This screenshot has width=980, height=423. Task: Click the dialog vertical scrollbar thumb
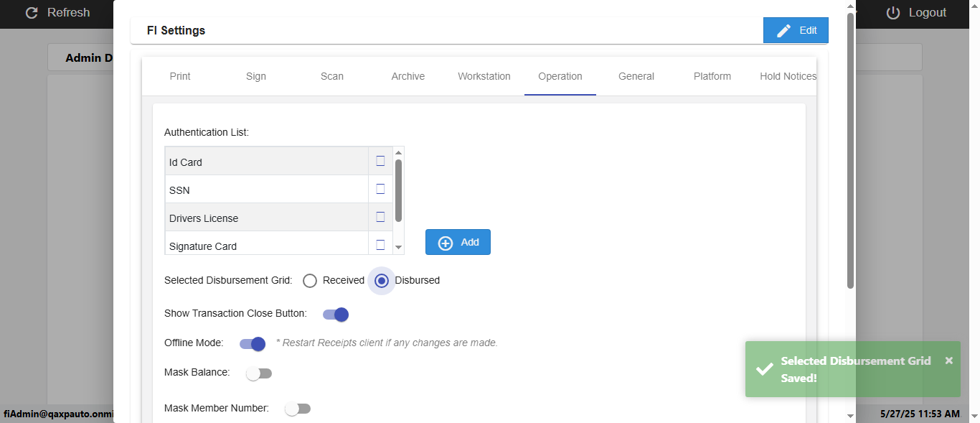point(851,151)
